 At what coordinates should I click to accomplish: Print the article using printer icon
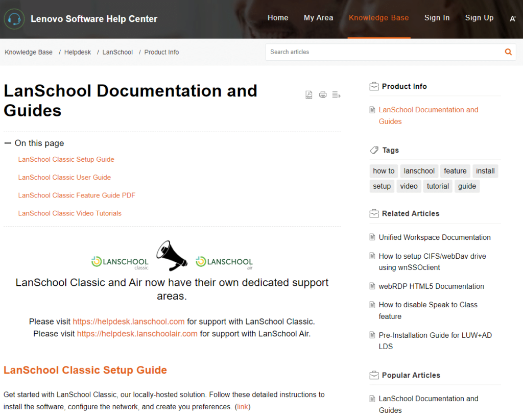coord(323,95)
